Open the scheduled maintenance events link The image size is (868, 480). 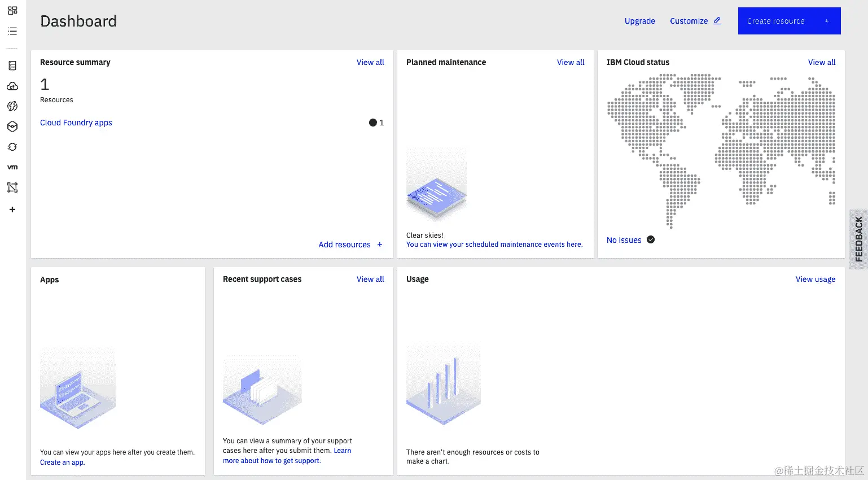[494, 245]
